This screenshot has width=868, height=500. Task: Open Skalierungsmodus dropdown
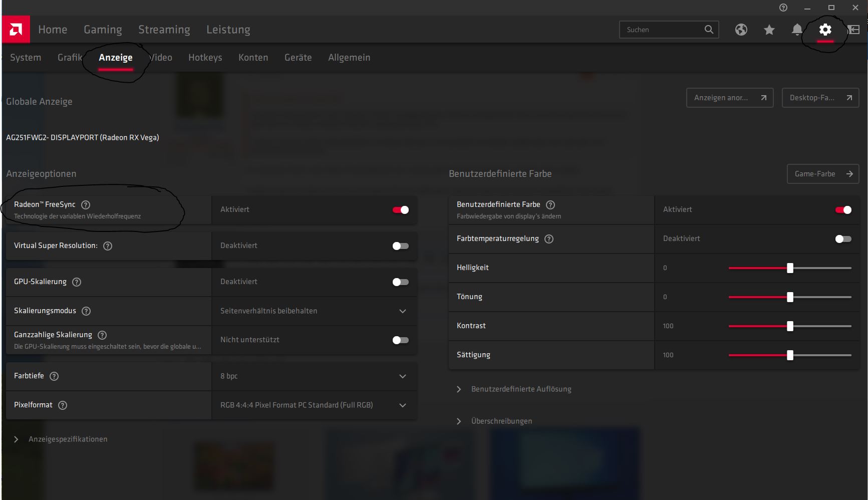tap(315, 311)
